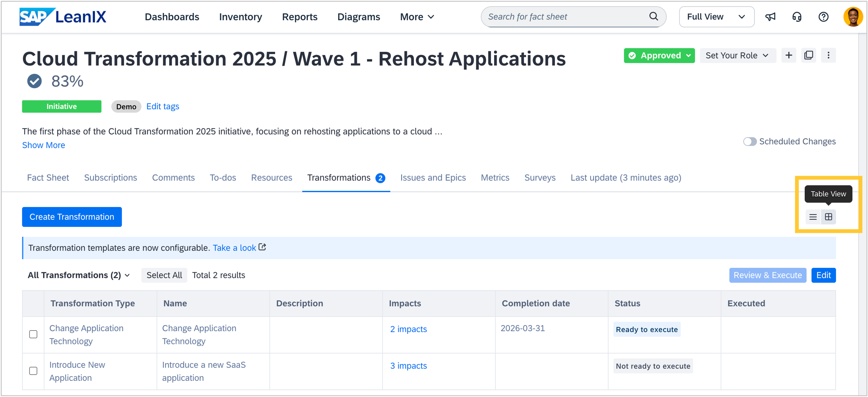
Task: Open the Issues and Epics tab
Action: point(433,178)
